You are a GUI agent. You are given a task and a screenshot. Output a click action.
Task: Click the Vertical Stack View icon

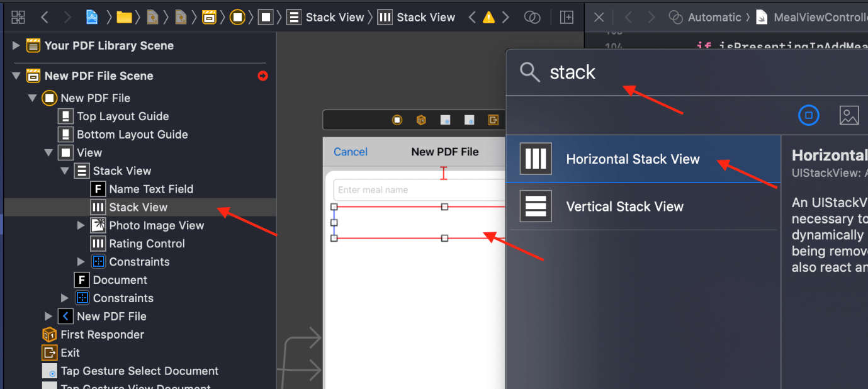[x=536, y=206]
